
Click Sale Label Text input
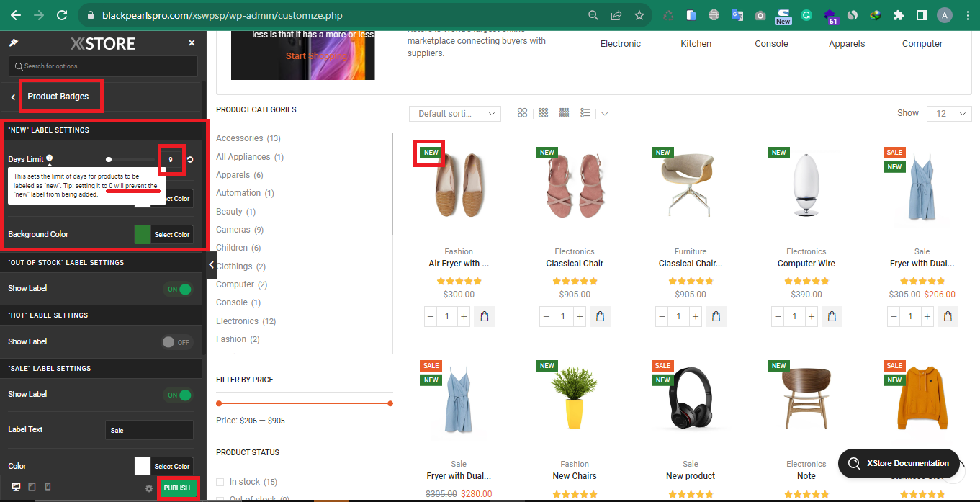pos(149,430)
